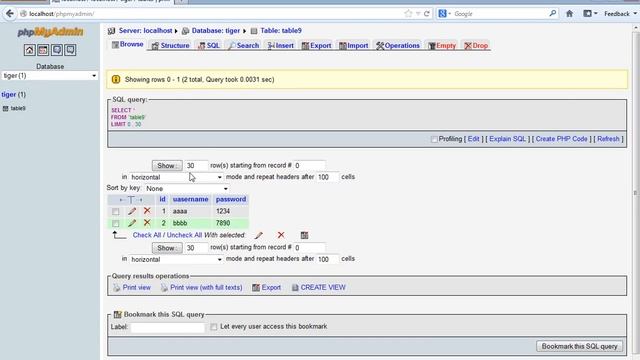The width and height of the screenshot is (640, 360).
Task: Tick the checkbox for row id 2
Action: (116, 223)
